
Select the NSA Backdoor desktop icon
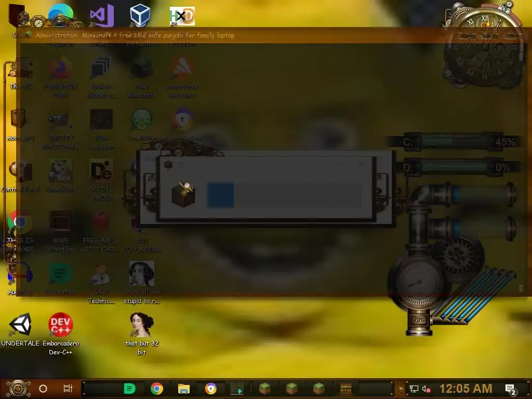click(101, 119)
